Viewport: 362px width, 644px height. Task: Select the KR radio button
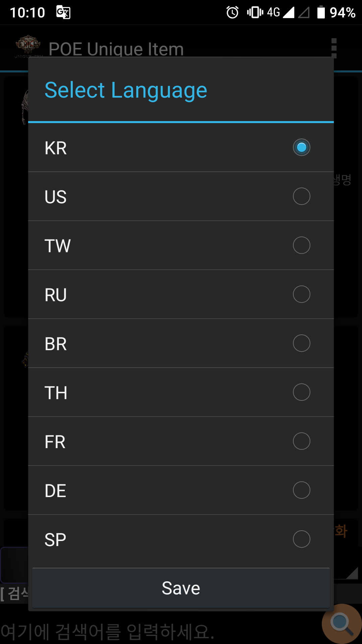tap(301, 148)
